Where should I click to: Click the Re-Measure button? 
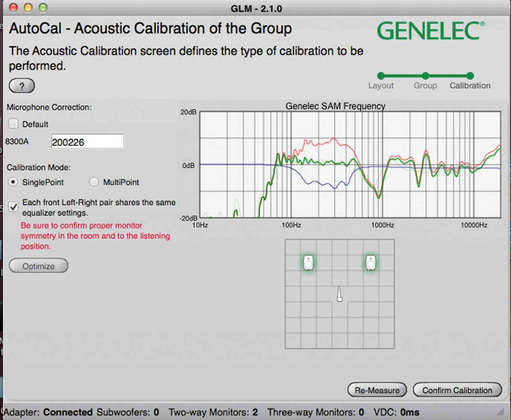point(377,390)
